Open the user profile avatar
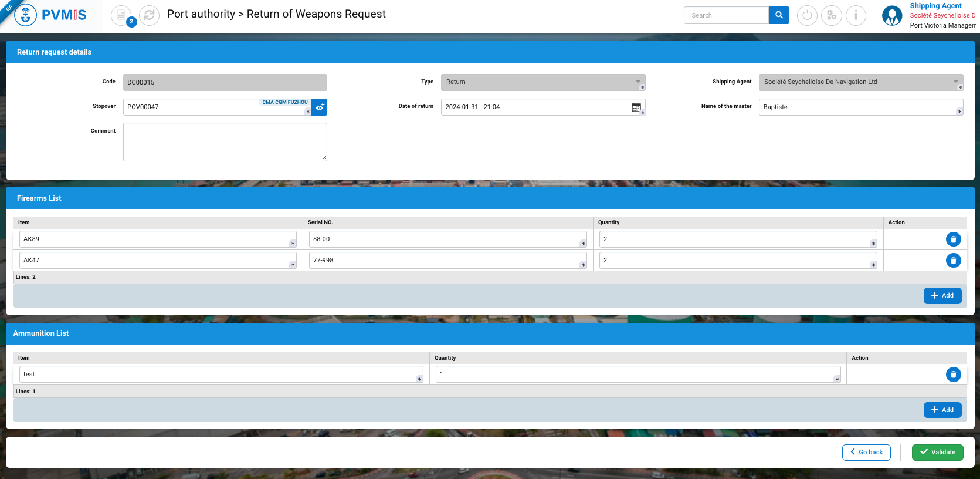 coord(892,15)
